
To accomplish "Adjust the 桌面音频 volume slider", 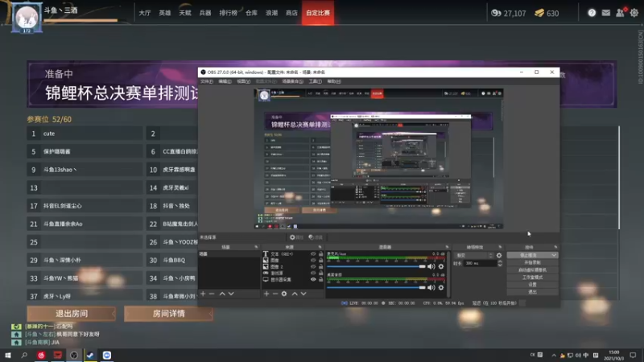I will click(x=376, y=288).
